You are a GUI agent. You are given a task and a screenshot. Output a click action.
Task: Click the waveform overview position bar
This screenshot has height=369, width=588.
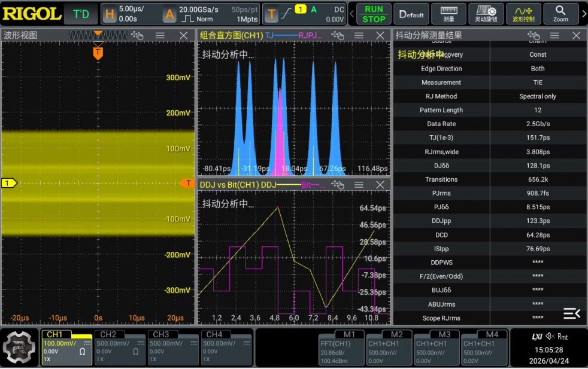coord(98,35)
